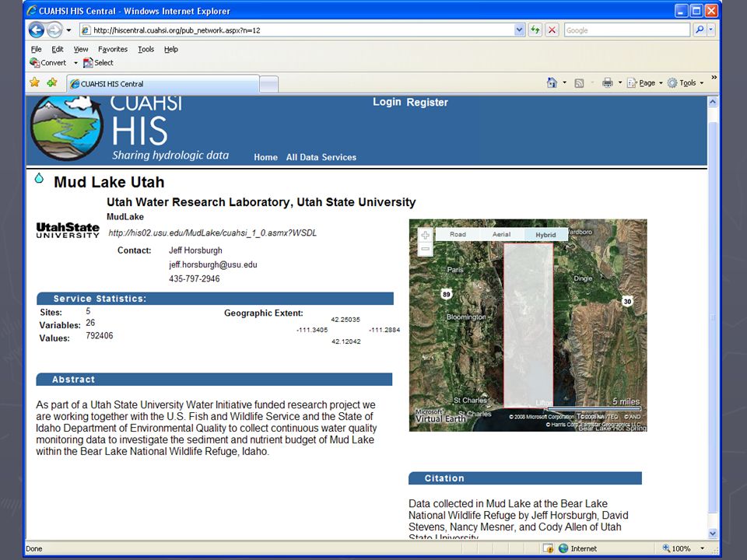Open a new blank tab

[x=268, y=84]
